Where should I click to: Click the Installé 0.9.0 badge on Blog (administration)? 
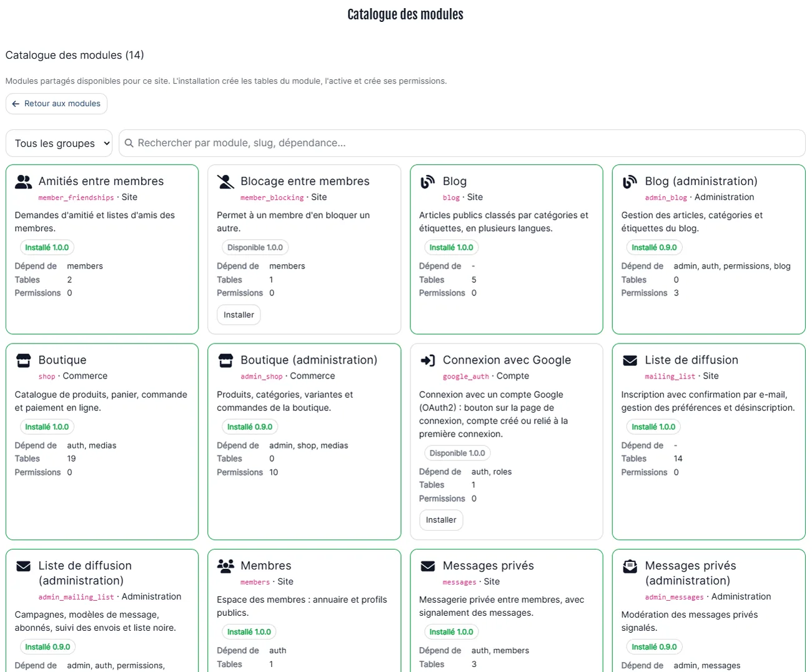(x=654, y=247)
